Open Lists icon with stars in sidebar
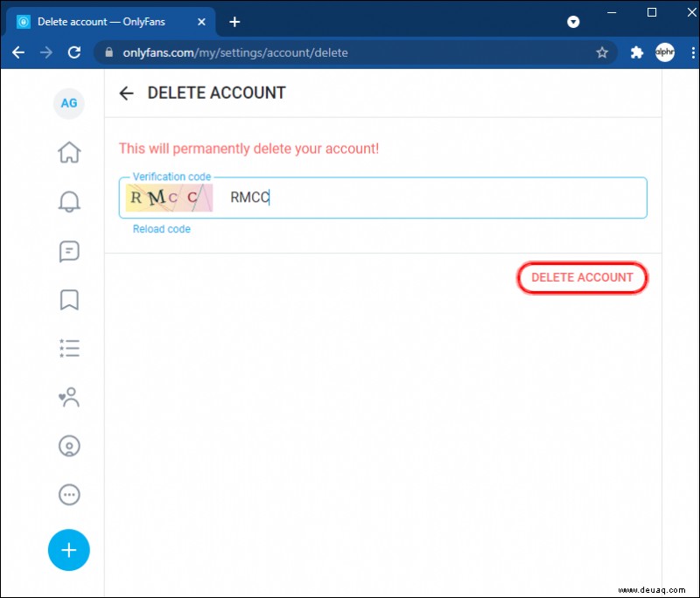Viewport: 700px width, 598px height. [x=69, y=348]
